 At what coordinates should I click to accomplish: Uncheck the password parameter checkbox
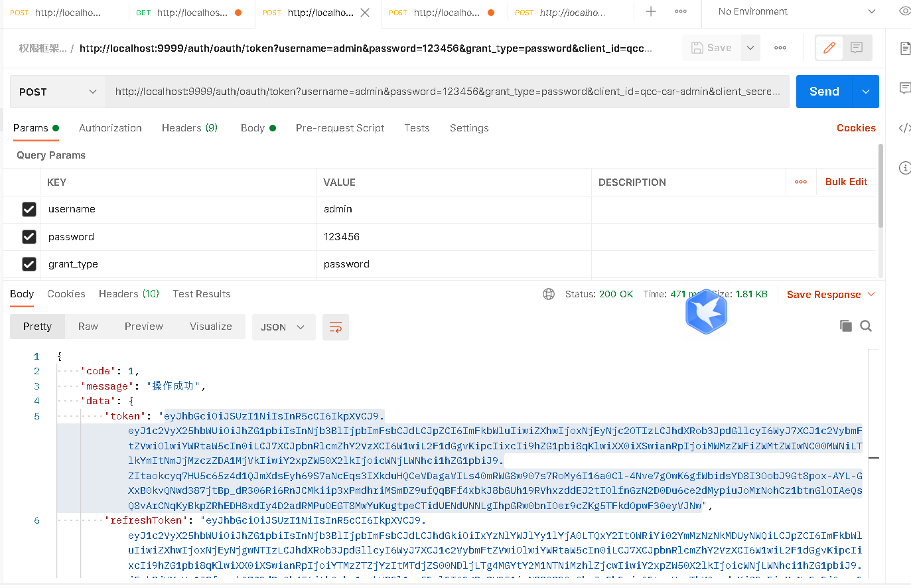coord(29,237)
